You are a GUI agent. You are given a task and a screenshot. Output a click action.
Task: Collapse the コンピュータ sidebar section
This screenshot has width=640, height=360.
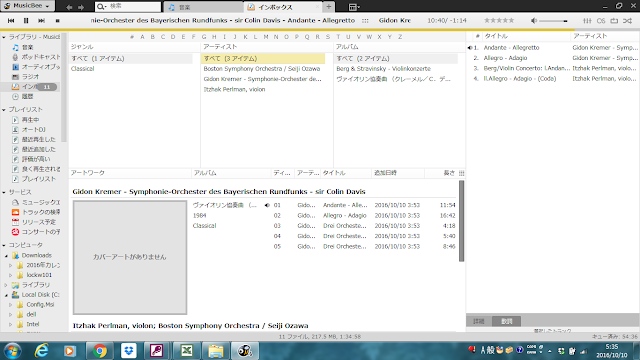[4, 245]
